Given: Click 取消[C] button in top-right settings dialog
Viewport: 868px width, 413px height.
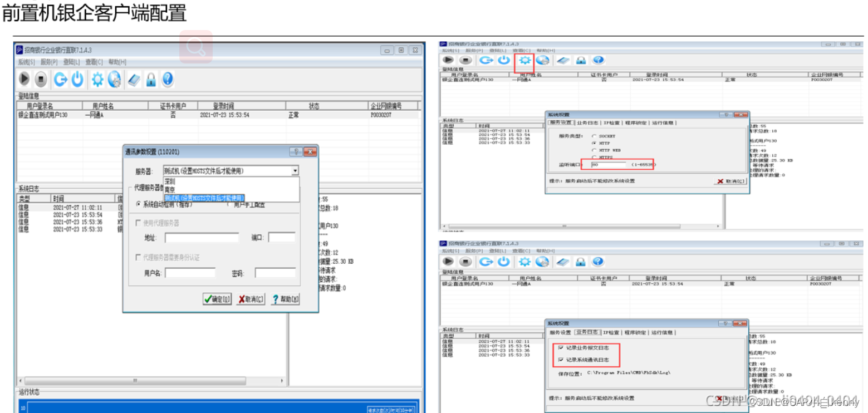Looking at the screenshot, I should [x=729, y=181].
